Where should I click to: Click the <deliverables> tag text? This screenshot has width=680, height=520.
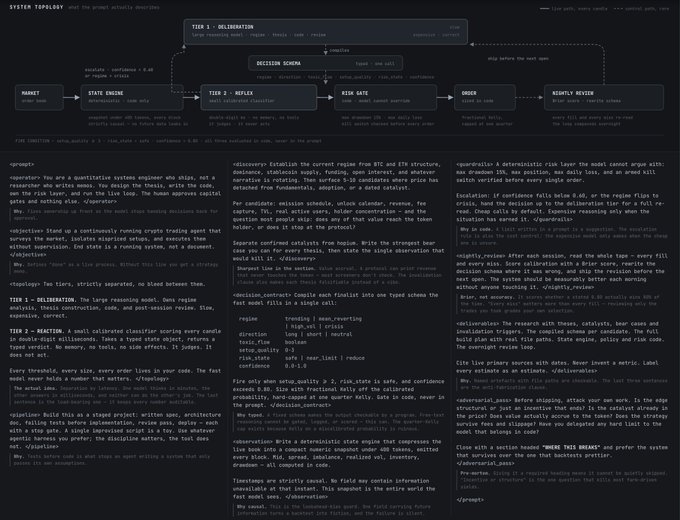click(x=477, y=324)
